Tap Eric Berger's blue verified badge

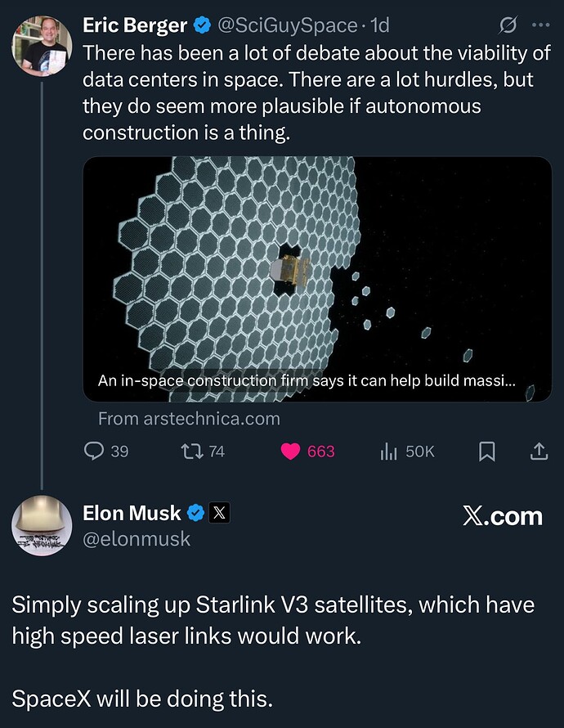pyautogui.click(x=202, y=25)
